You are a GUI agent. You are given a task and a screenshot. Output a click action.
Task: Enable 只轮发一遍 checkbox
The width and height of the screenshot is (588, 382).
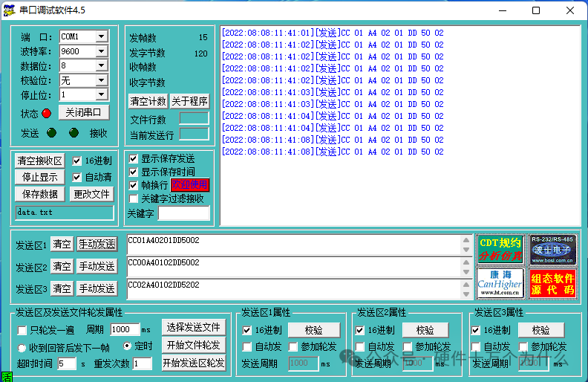[22, 330]
